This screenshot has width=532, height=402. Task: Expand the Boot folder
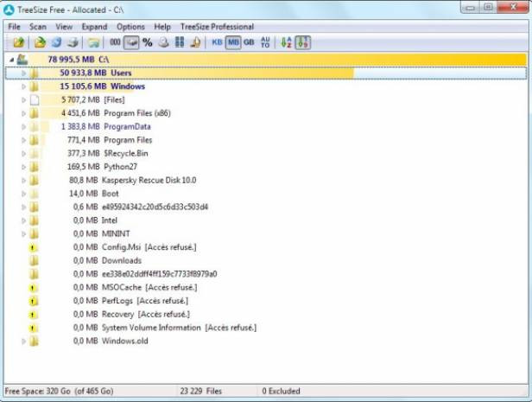pyautogui.click(x=23, y=194)
